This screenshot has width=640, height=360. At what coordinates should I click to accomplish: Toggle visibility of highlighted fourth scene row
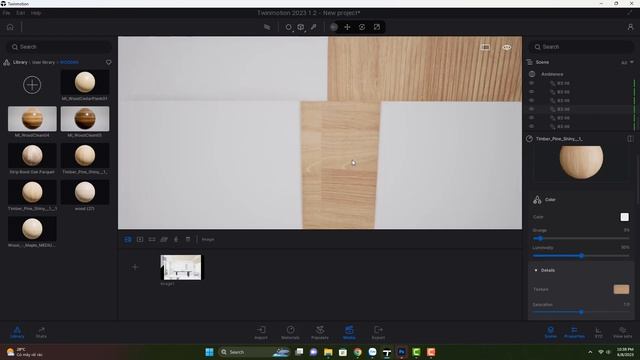click(531, 109)
